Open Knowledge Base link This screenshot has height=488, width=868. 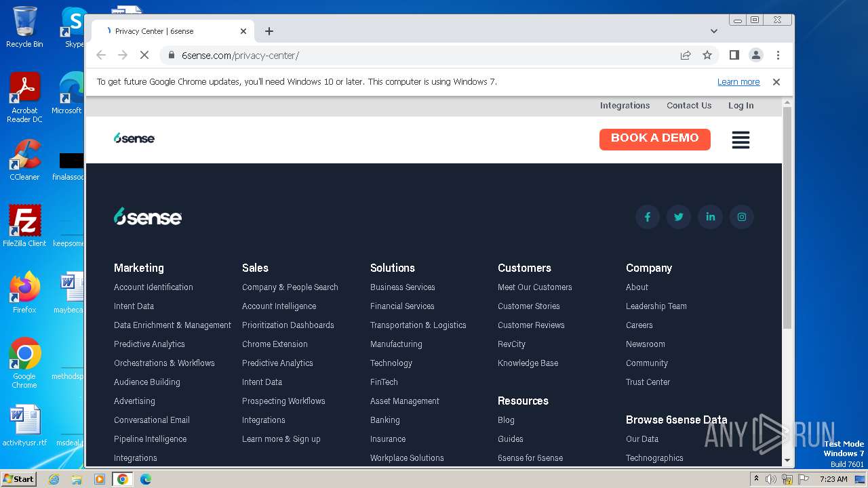528,363
